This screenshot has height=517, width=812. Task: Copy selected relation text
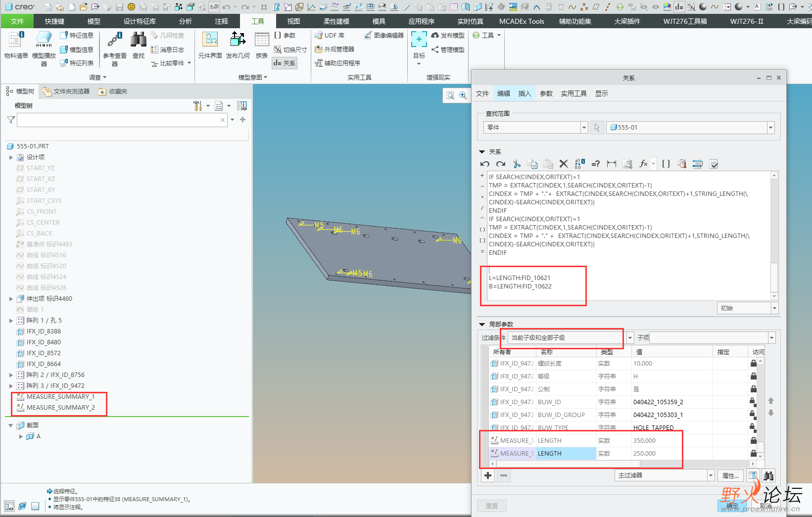[x=532, y=164]
